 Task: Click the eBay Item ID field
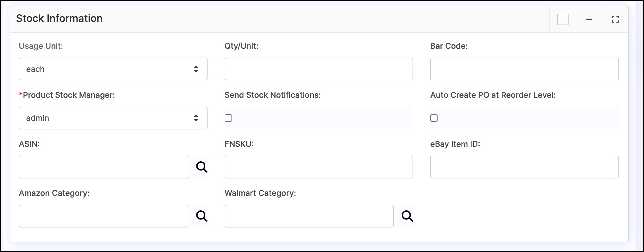tap(524, 167)
